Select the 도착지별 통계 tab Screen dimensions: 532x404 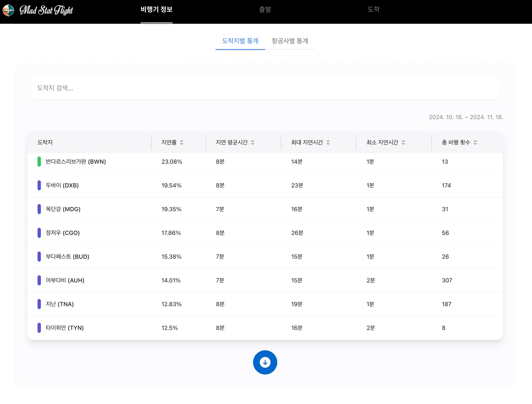pyautogui.click(x=240, y=41)
